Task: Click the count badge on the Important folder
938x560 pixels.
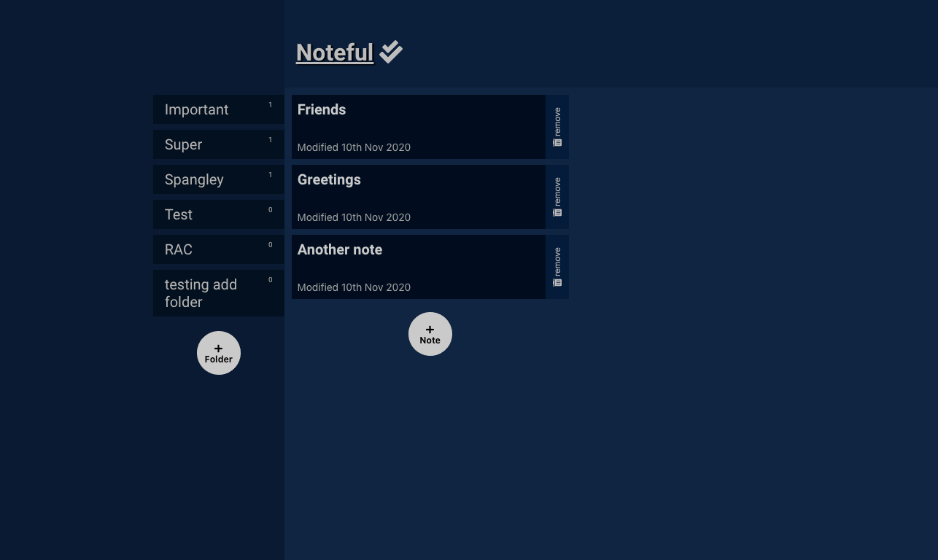Action: click(x=270, y=104)
